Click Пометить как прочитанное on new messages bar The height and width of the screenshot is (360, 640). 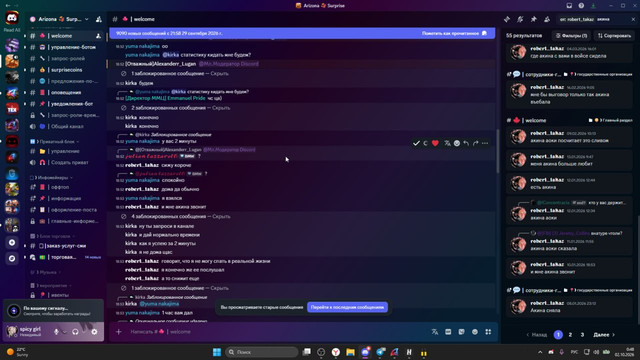click(454, 33)
